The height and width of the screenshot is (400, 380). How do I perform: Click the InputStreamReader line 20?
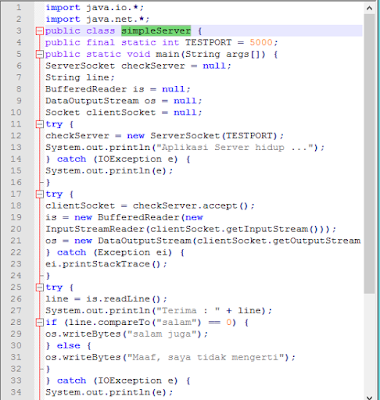pos(191,229)
